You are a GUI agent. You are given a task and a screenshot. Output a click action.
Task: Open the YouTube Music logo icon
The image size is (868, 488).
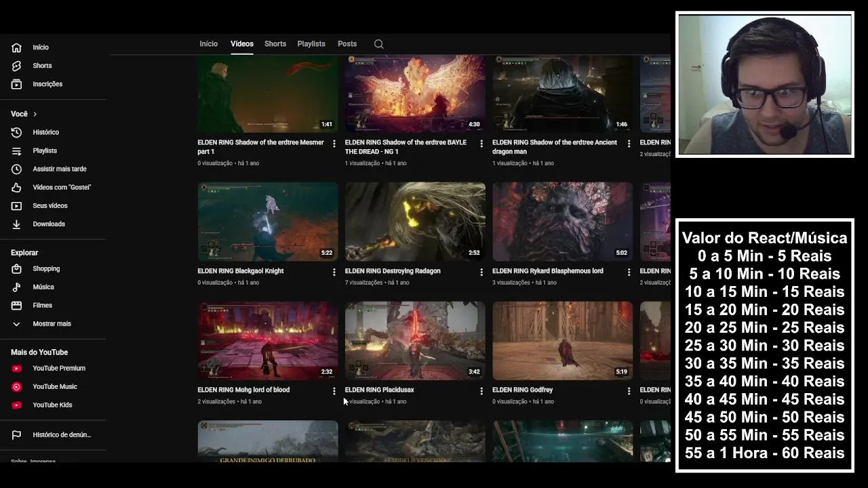[x=17, y=386]
